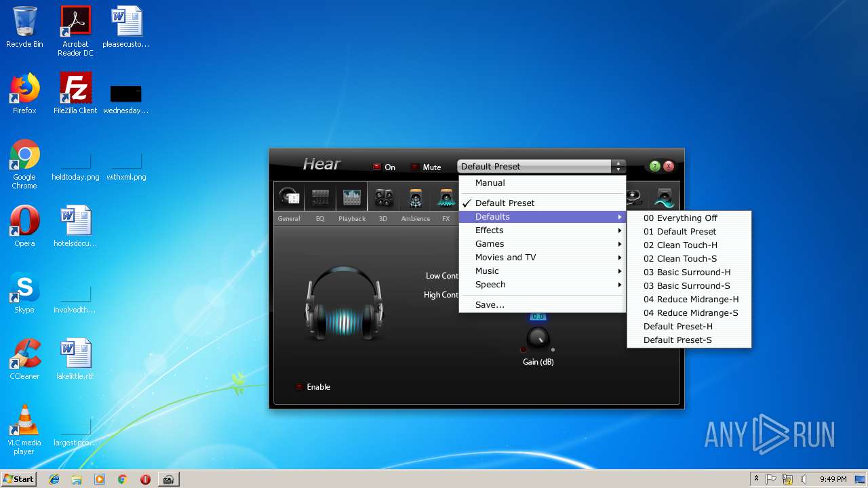The image size is (868, 488).
Task: Select 02 Clean Touch-H preset
Action: [689, 245]
